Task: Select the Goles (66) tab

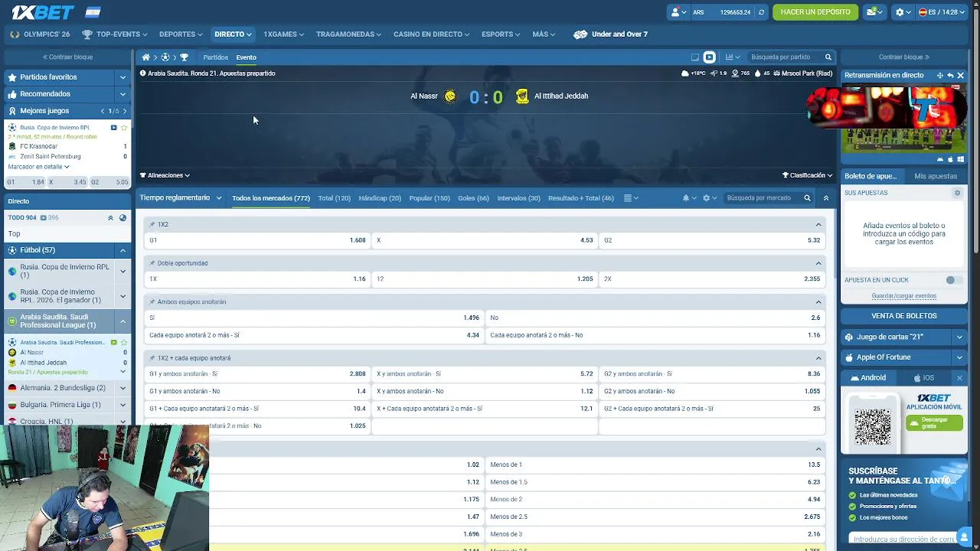Action: (473, 198)
